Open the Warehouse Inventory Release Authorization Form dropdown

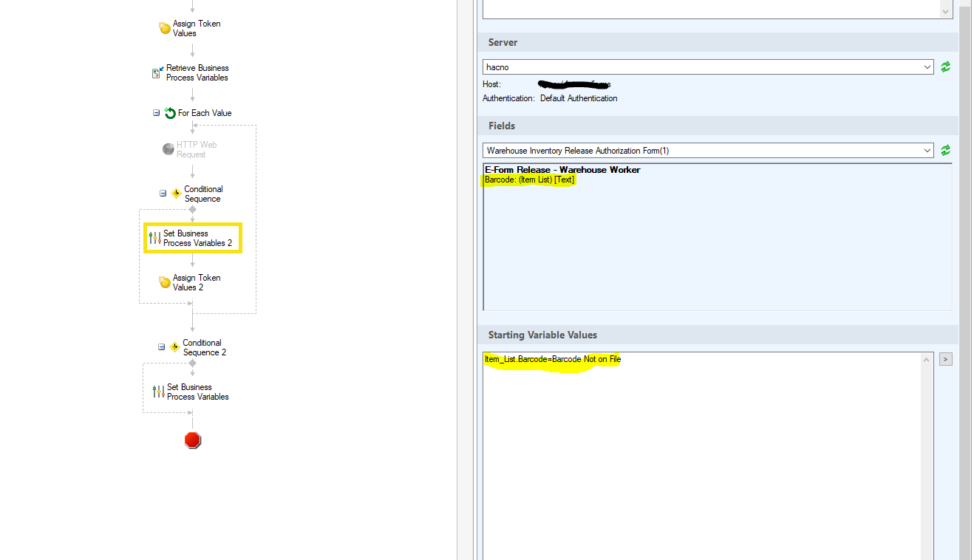click(x=927, y=151)
